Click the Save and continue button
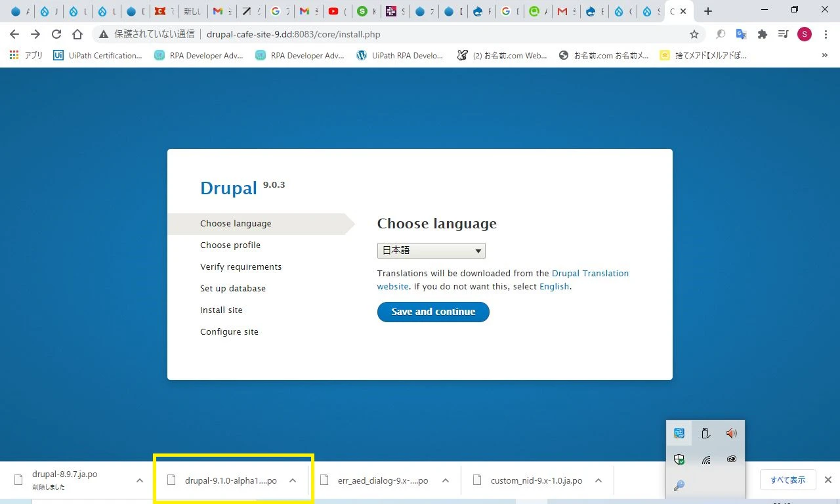Screen dimensions: 840x504 [x=433, y=312]
